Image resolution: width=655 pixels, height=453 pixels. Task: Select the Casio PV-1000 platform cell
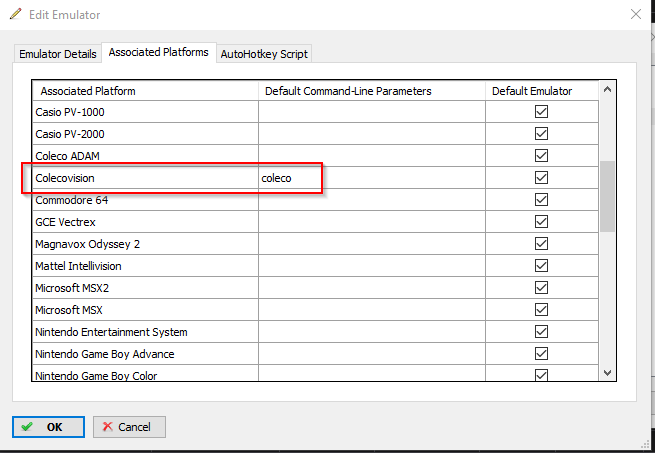coord(145,112)
